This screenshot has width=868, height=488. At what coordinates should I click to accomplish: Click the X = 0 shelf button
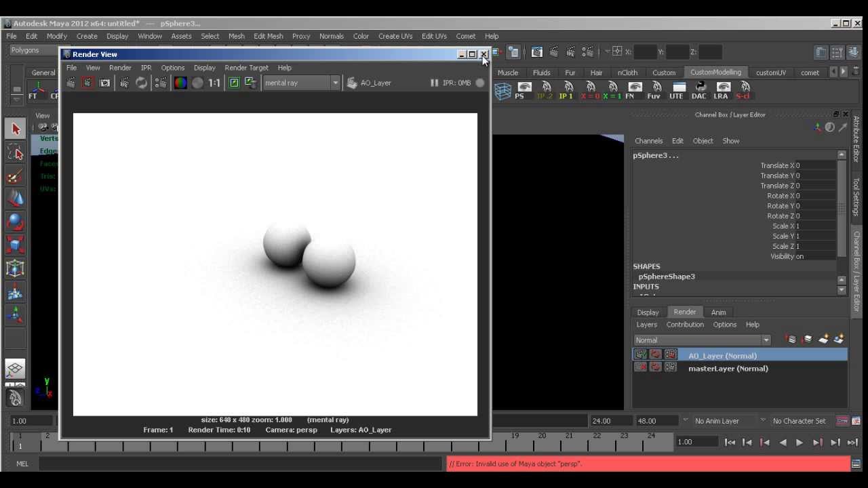click(590, 90)
